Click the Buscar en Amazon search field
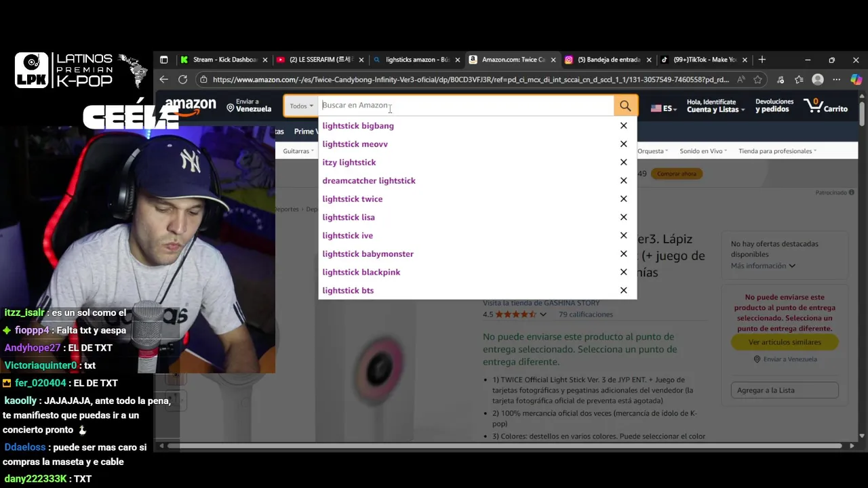This screenshot has width=868, height=488. pos(467,106)
